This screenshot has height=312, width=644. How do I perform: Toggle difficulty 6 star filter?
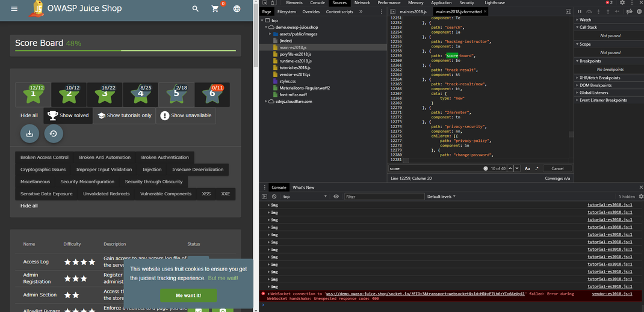click(212, 95)
